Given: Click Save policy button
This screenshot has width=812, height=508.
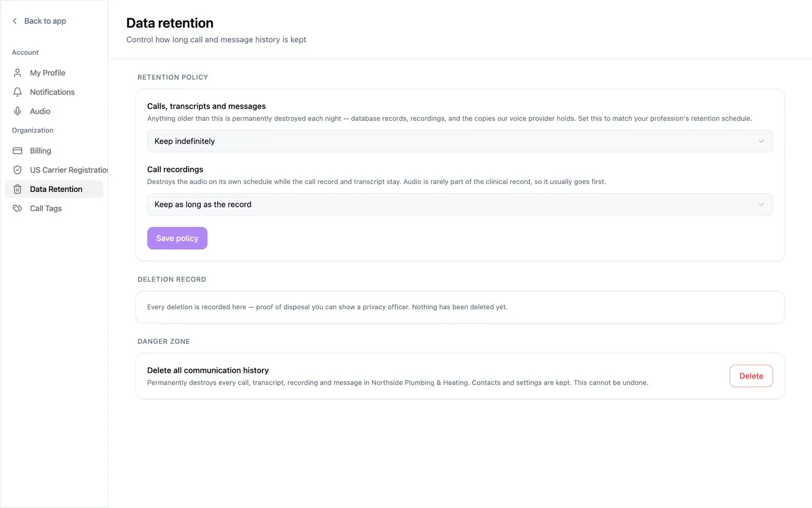Looking at the screenshot, I should 177,238.
